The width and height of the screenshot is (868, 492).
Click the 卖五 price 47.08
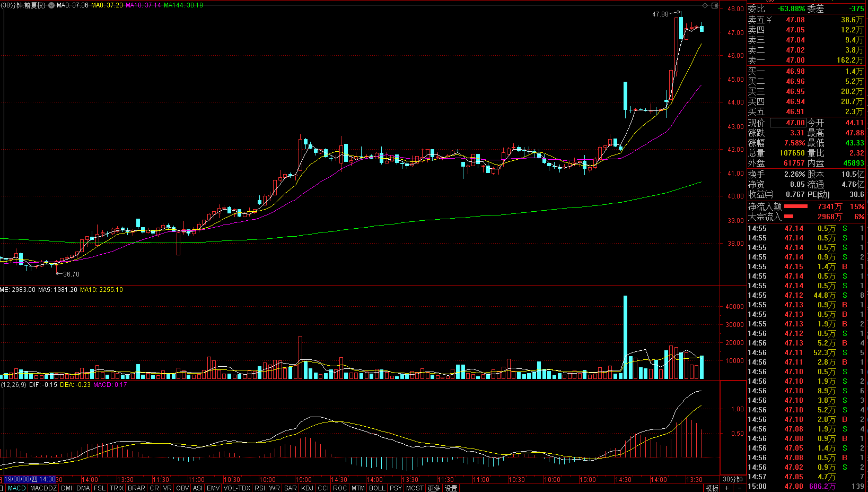pos(795,20)
